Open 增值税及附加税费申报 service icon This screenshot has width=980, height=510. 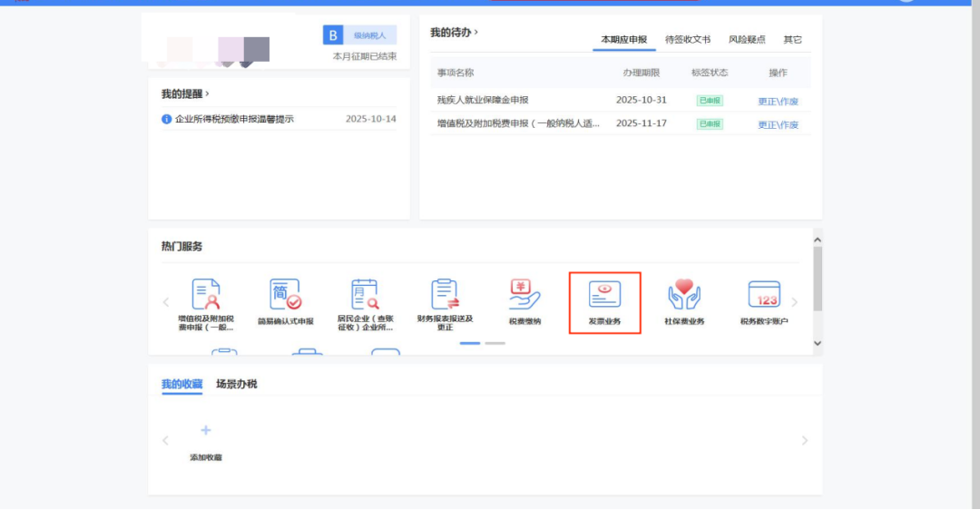pos(206,304)
